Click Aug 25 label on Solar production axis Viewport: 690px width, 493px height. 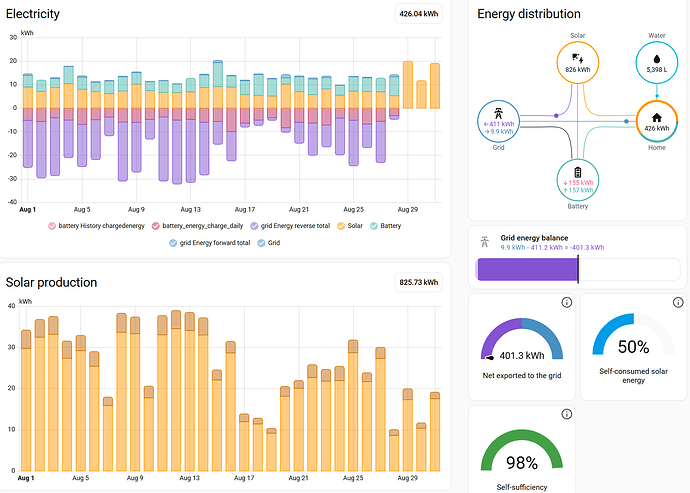click(x=353, y=478)
